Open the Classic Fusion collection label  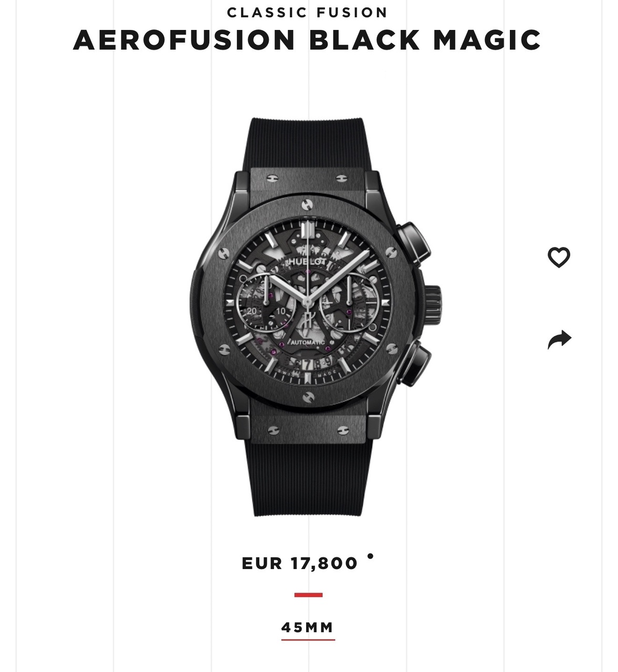click(x=308, y=12)
